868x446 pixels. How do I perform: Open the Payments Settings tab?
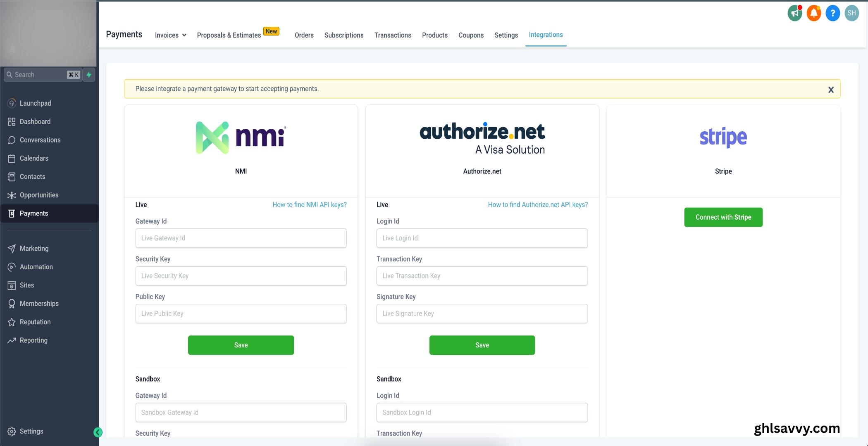click(506, 35)
